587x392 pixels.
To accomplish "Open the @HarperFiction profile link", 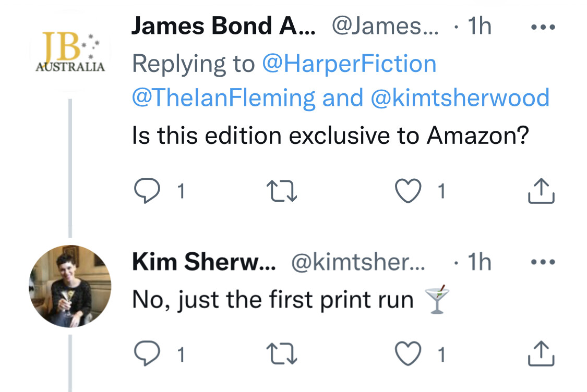I will pyautogui.click(x=349, y=64).
